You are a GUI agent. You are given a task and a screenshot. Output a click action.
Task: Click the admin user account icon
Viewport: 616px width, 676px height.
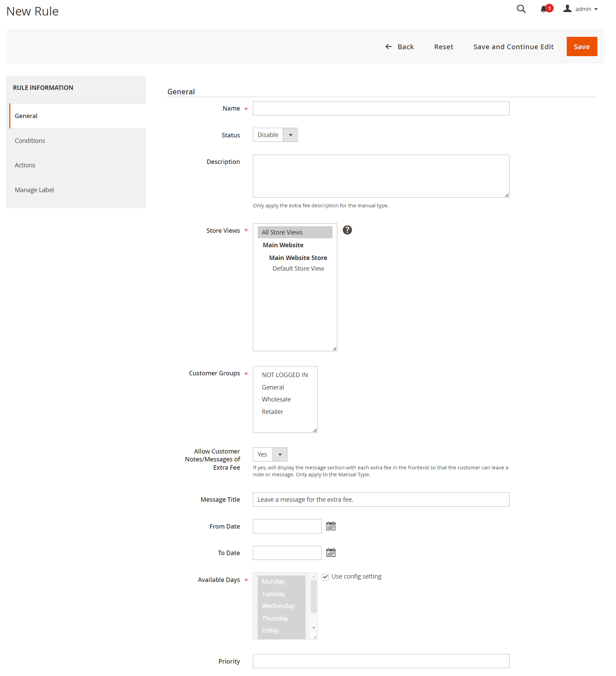(567, 9)
